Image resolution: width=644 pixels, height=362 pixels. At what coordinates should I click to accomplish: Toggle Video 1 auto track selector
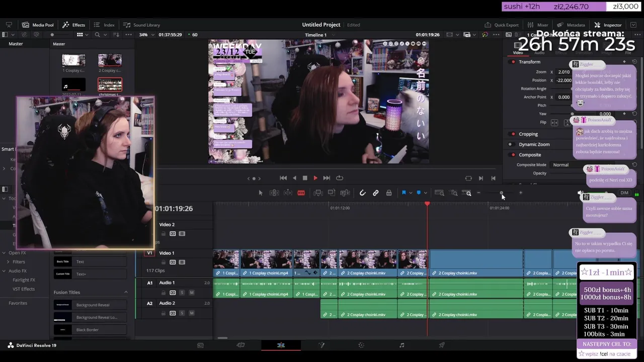(173, 262)
